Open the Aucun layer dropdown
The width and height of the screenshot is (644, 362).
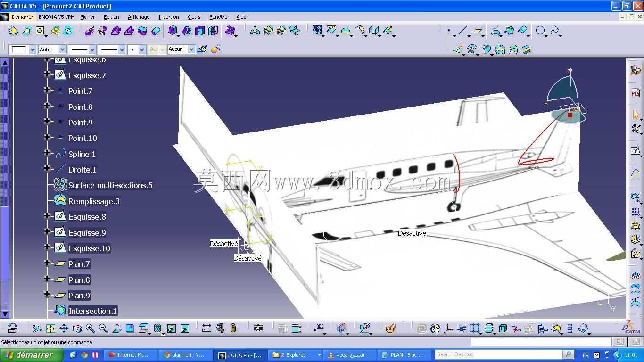coord(191,49)
